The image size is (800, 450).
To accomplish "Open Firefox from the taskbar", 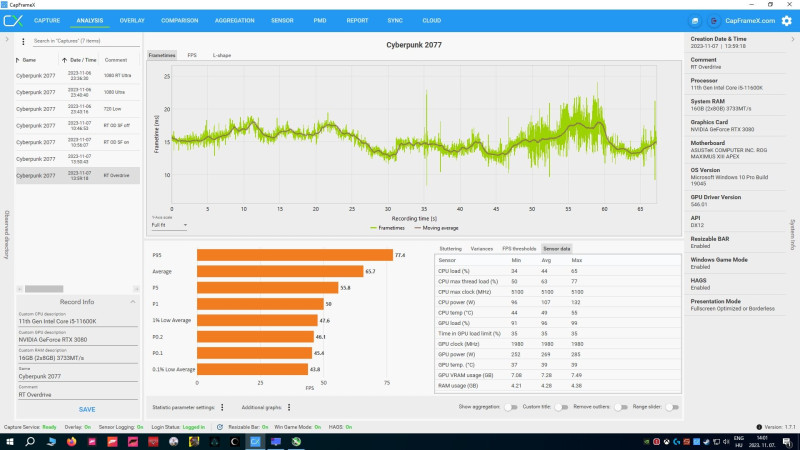I will (71, 441).
